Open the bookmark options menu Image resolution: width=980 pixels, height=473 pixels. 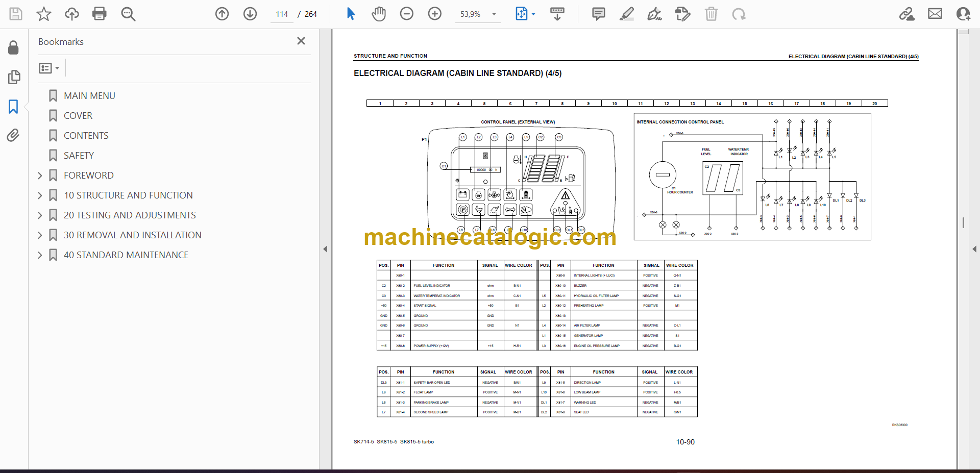[x=49, y=68]
